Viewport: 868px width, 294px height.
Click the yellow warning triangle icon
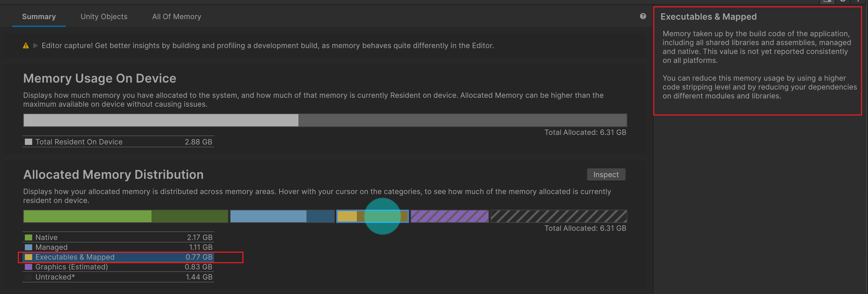click(x=26, y=46)
